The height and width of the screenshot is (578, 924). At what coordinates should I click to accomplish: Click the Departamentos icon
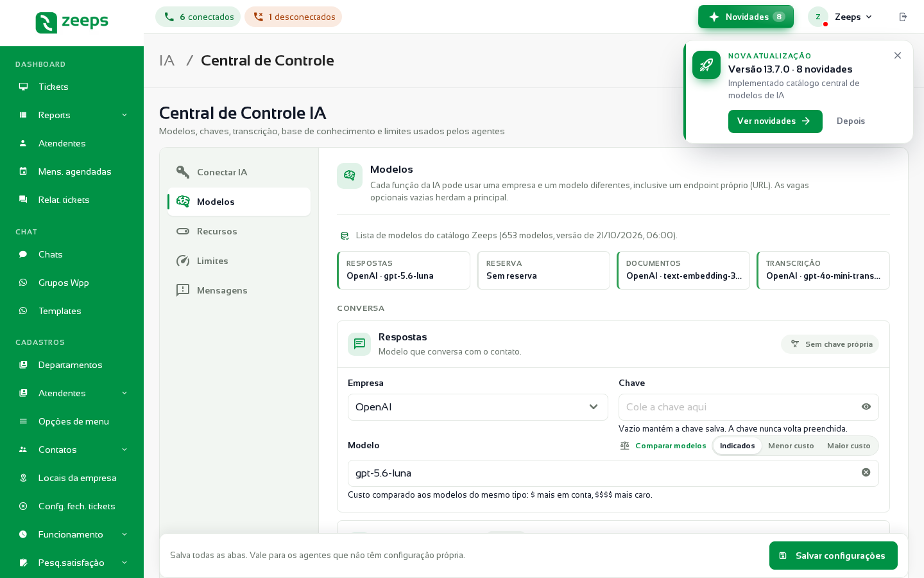click(x=23, y=365)
